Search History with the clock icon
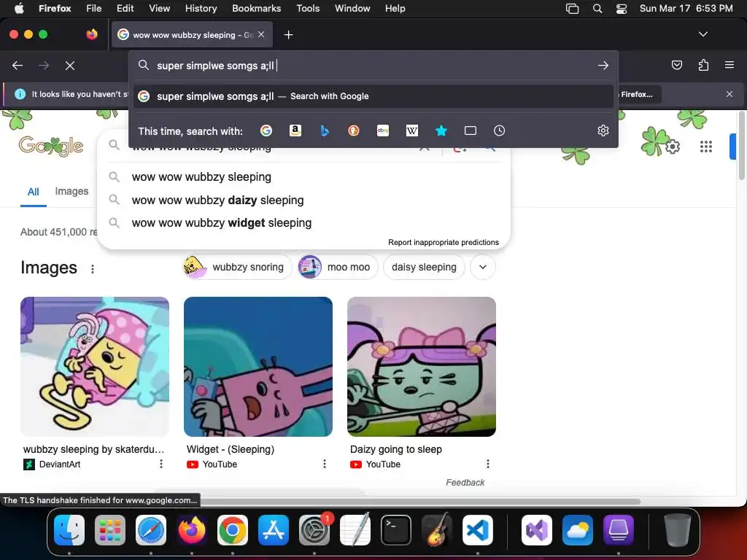747x560 pixels. click(x=499, y=131)
